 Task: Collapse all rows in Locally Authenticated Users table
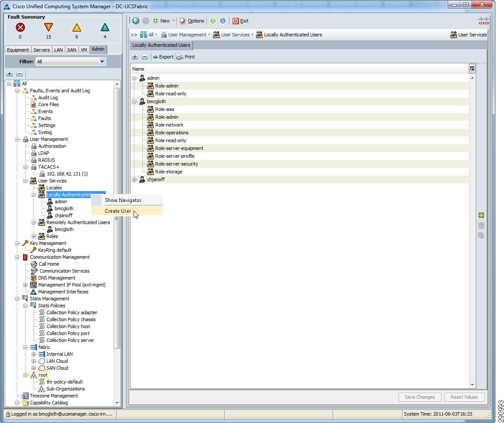(x=145, y=57)
